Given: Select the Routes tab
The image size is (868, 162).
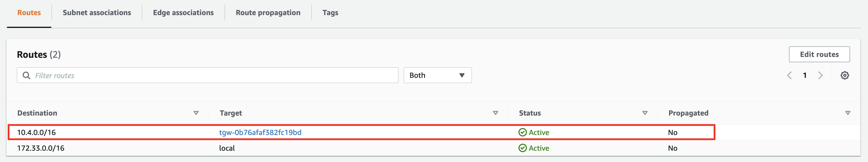Looking at the screenshot, I should click(x=29, y=13).
